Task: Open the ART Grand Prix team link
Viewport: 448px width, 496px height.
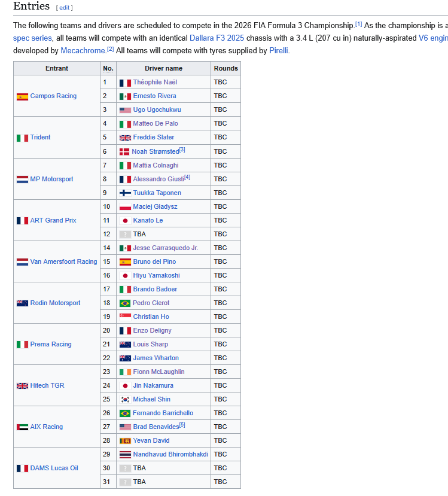Action: (53, 220)
